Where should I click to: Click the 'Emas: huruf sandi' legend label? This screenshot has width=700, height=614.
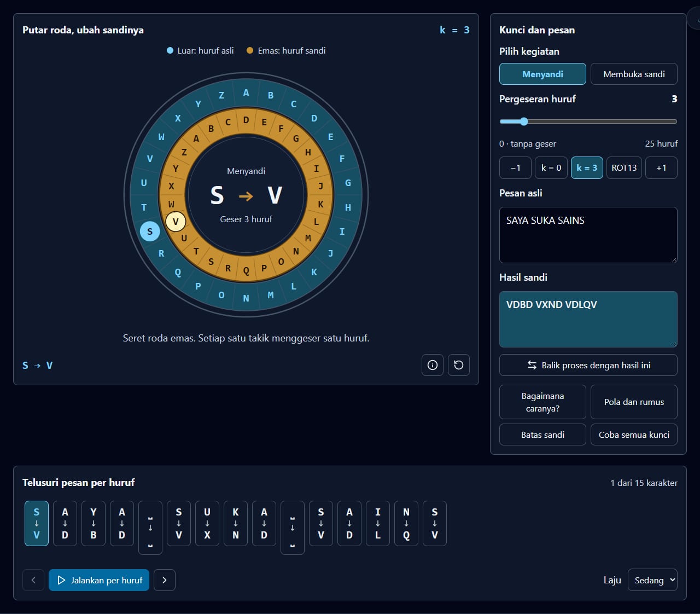coord(291,50)
